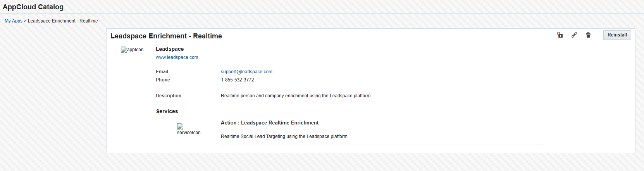Click the Reinstall button
The image size is (644, 171).
pyautogui.click(x=617, y=35)
